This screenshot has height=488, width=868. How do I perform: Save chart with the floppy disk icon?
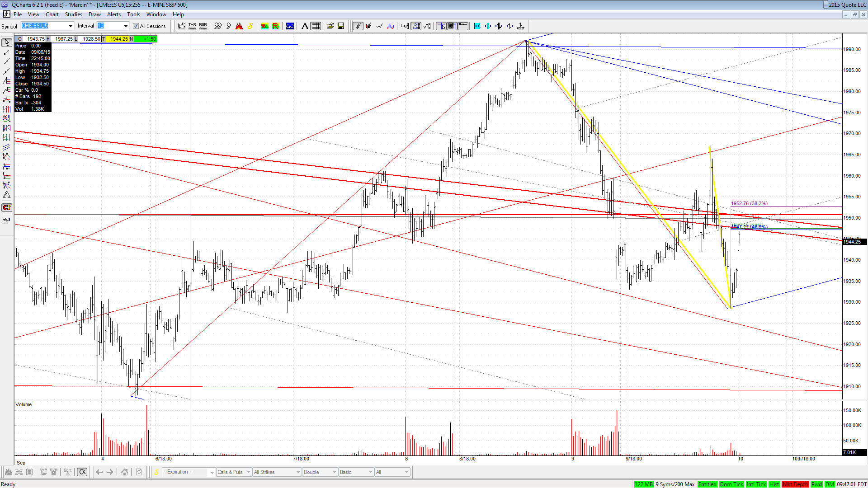point(341,26)
